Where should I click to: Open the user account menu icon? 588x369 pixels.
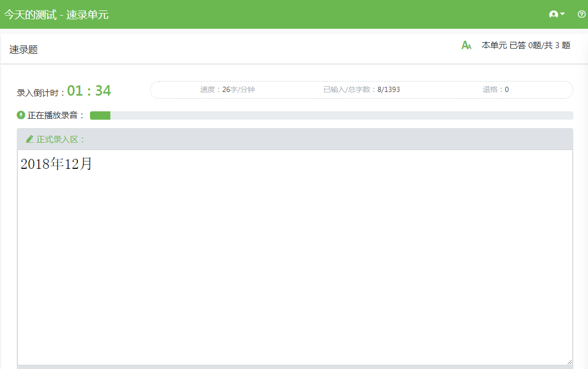coord(557,14)
